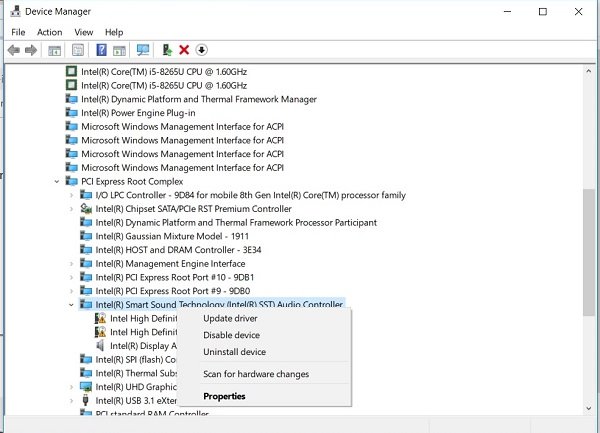Screen dimensions: 600x433
Task: Collapse the PCI Express Root Complex node
Action: pyautogui.click(x=56, y=182)
